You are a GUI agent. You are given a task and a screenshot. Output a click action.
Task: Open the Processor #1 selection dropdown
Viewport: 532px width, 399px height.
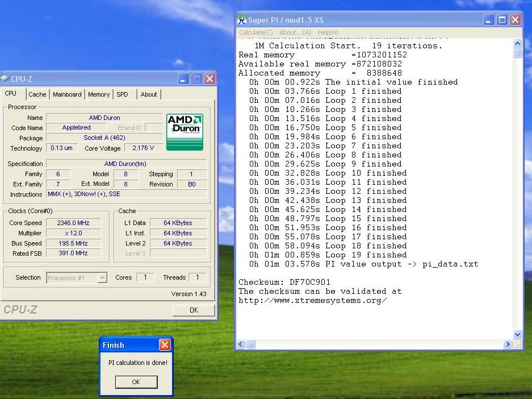tap(102, 278)
